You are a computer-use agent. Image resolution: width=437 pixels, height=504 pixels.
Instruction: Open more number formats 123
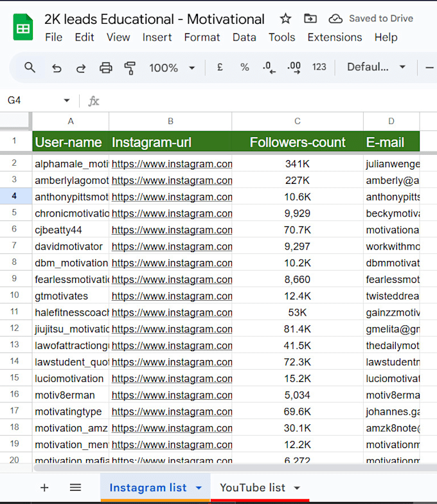319,67
